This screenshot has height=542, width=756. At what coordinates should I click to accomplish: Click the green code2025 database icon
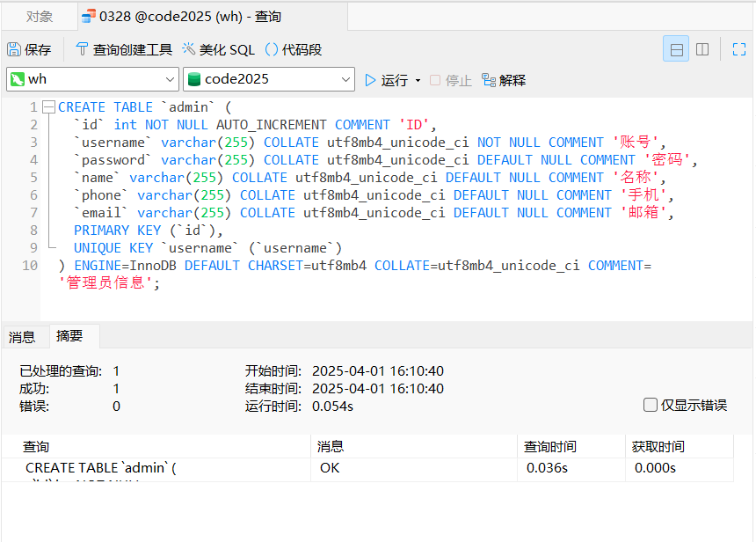[x=193, y=79]
